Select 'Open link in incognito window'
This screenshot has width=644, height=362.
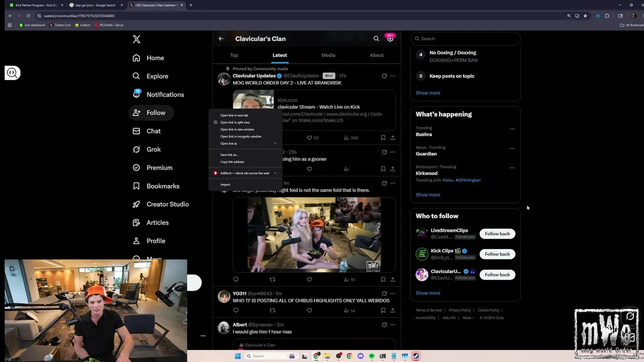click(x=245, y=136)
